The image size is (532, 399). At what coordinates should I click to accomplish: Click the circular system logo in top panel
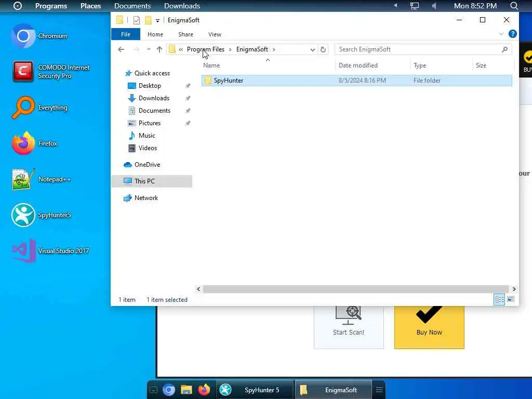[17, 6]
